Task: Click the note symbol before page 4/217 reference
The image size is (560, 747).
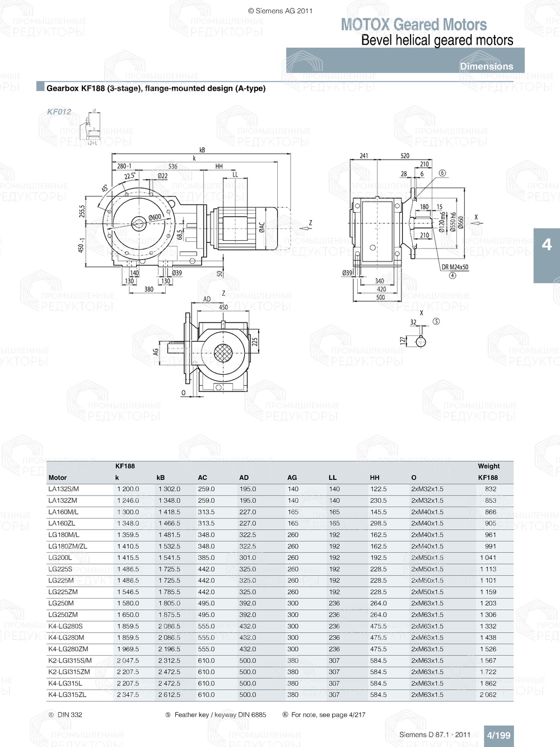Action: coord(284,715)
